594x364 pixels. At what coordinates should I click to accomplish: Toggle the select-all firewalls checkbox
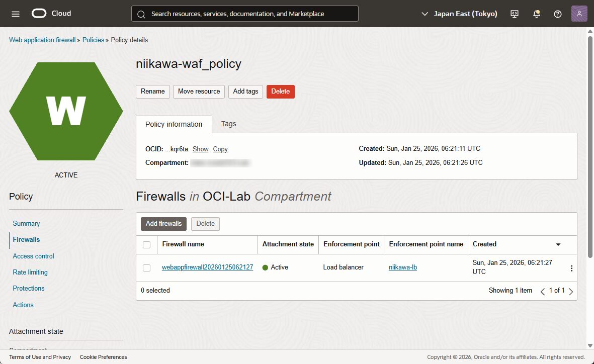point(146,245)
